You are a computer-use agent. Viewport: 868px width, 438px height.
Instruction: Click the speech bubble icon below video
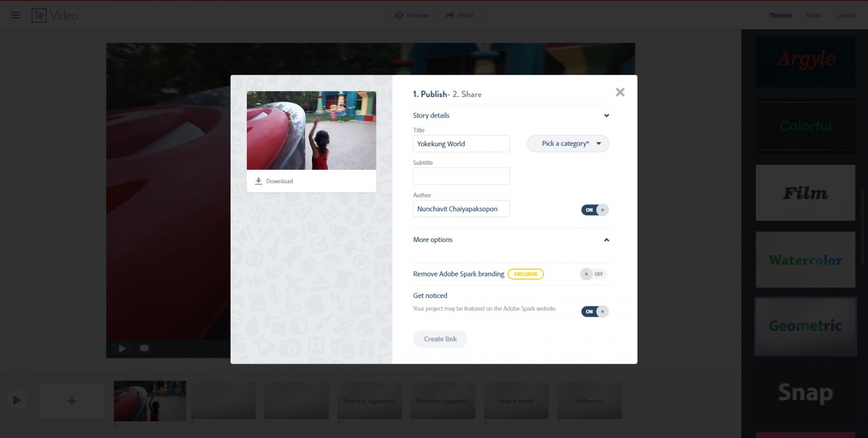[x=144, y=348]
